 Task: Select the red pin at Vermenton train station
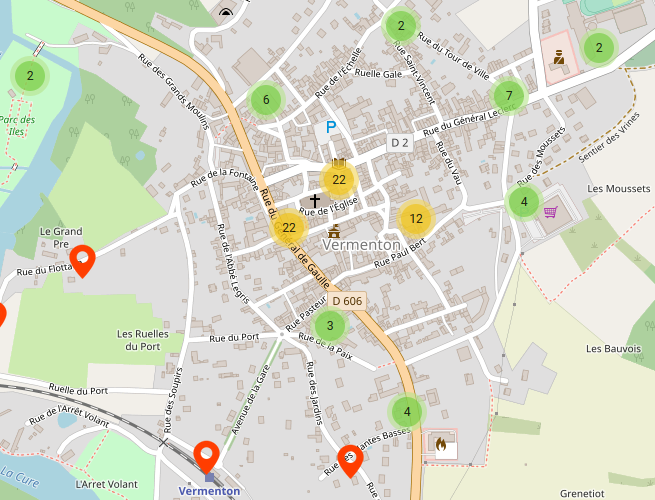[x=206, y=457]
